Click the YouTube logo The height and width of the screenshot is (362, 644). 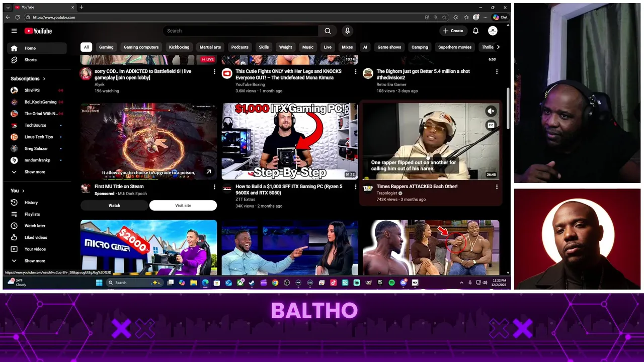coord(38,31)
